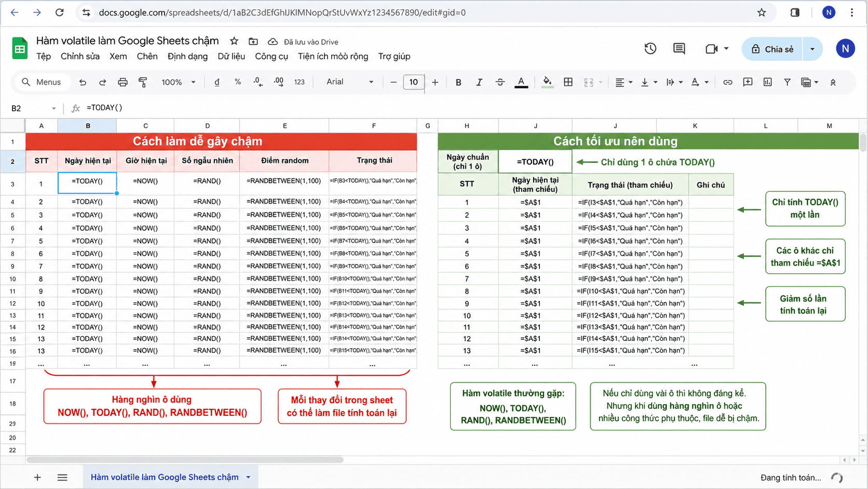Open version history clock icon
Screen dimensions: 868x489
(x=650, y=49)
